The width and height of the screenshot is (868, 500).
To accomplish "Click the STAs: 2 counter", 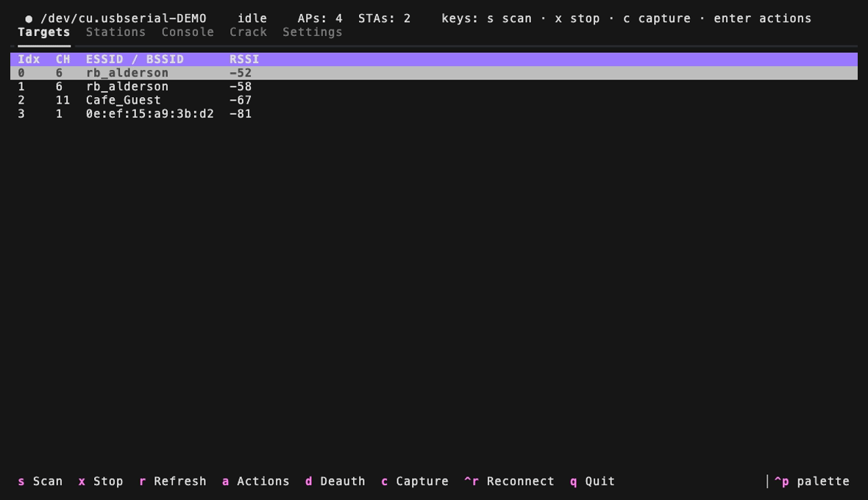I will (384, 18).
